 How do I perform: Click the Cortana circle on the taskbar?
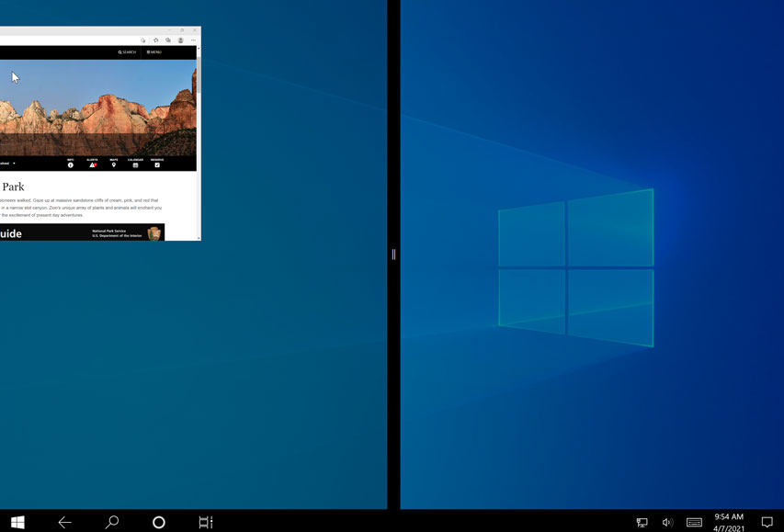pos(158,521)
